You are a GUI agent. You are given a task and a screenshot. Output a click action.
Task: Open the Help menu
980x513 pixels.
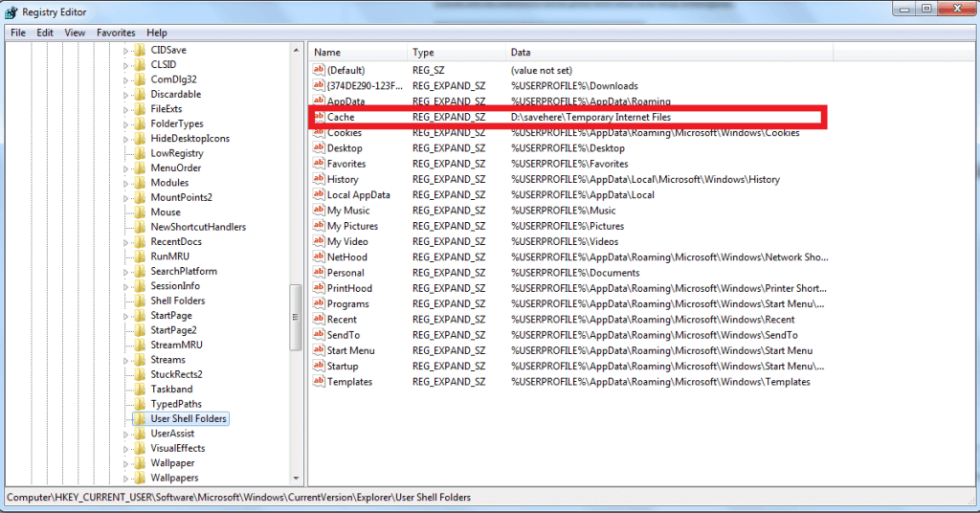(157, 33)
